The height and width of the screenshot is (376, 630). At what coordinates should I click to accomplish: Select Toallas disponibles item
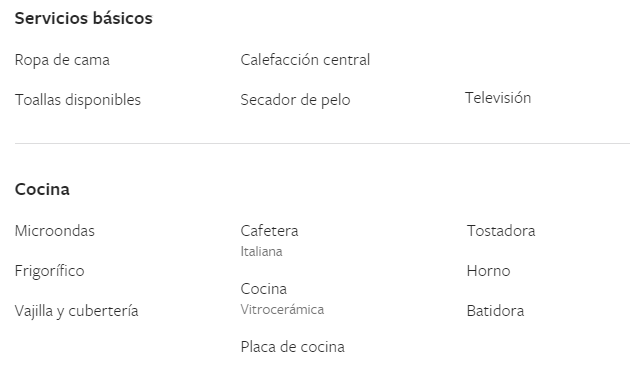tap(78, 100)
